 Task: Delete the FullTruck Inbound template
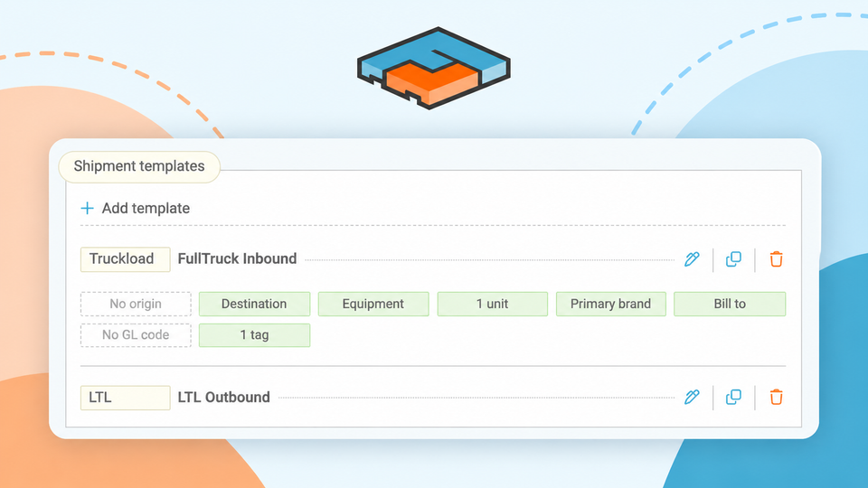point(776,259)
